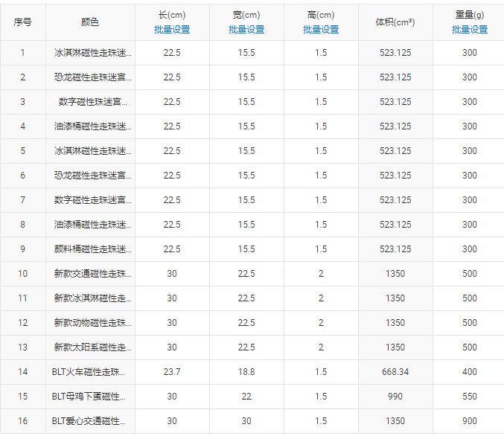Select color name in row 2 恐龙磁性走珠迷宫
This screenshot has height=436, width=504.
point(92,77)
